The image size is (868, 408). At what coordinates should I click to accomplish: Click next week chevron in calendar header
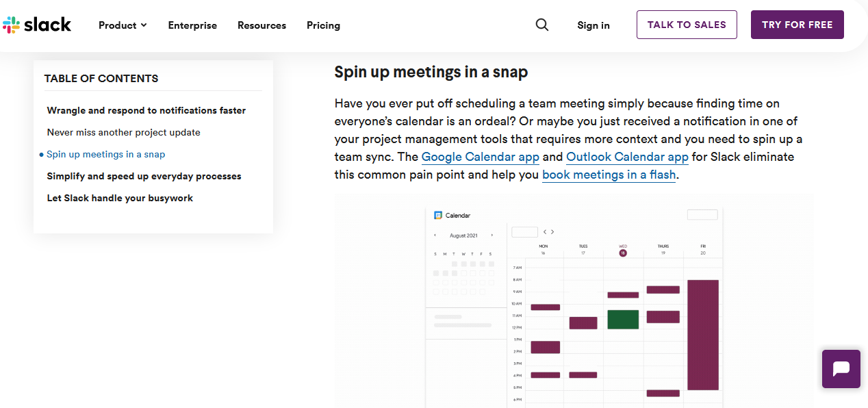[x=552, y=232]
